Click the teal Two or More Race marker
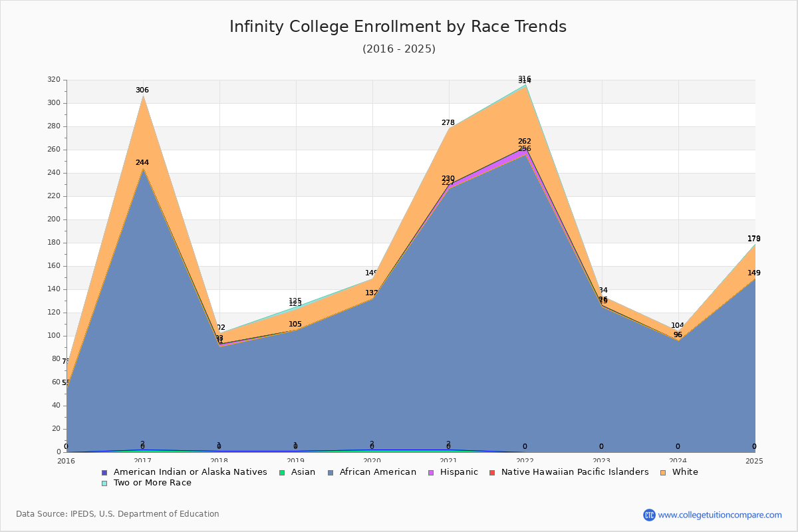 (x=104, y=483)
